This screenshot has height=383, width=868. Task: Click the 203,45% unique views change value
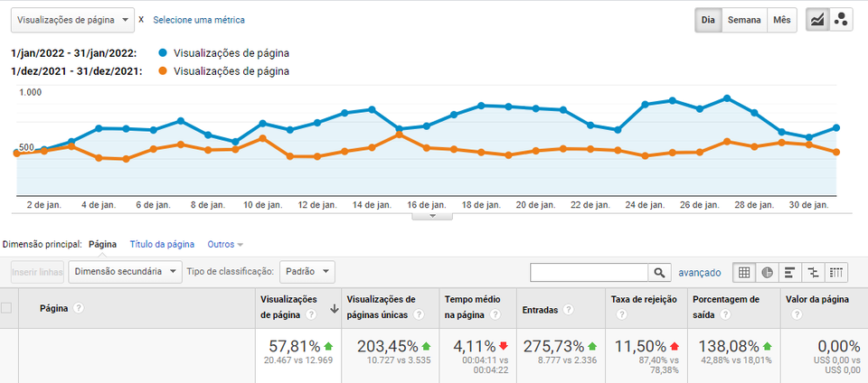(x=388, y=347)
